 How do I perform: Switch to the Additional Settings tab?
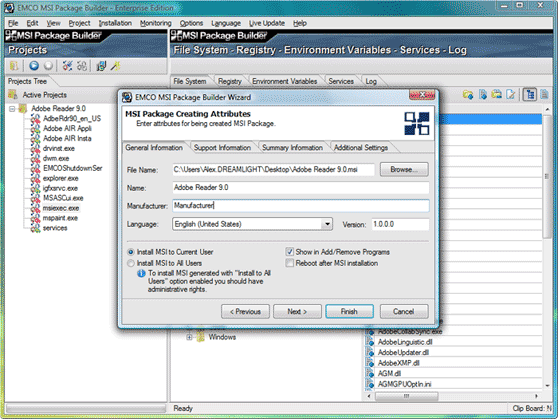[x=361, y=147]
